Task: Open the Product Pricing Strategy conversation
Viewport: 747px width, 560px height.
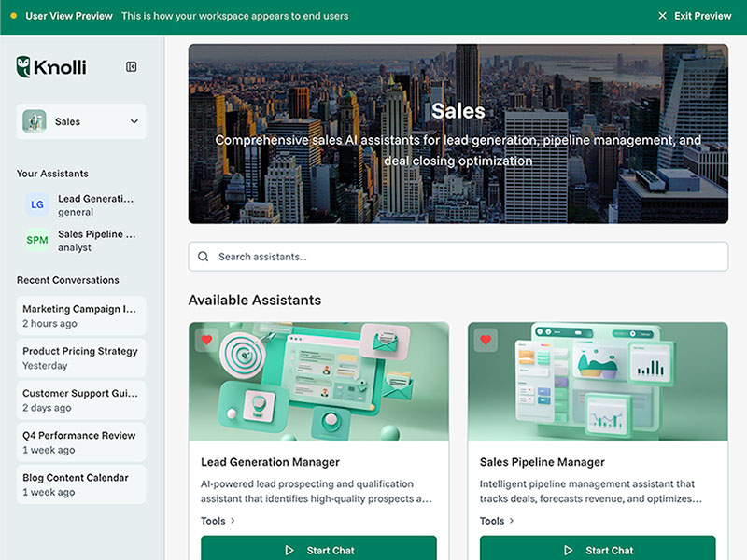Action: [x=81, y=358]
